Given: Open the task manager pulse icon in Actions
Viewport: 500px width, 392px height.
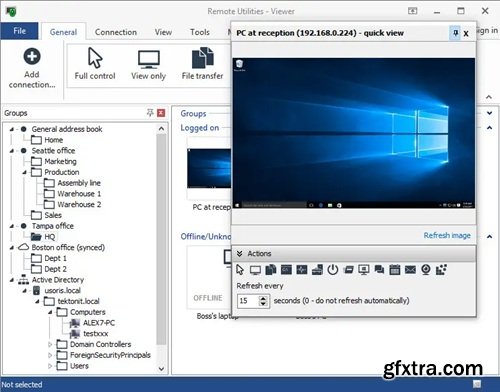Looking at the screenshot, I should pos(302,270).
